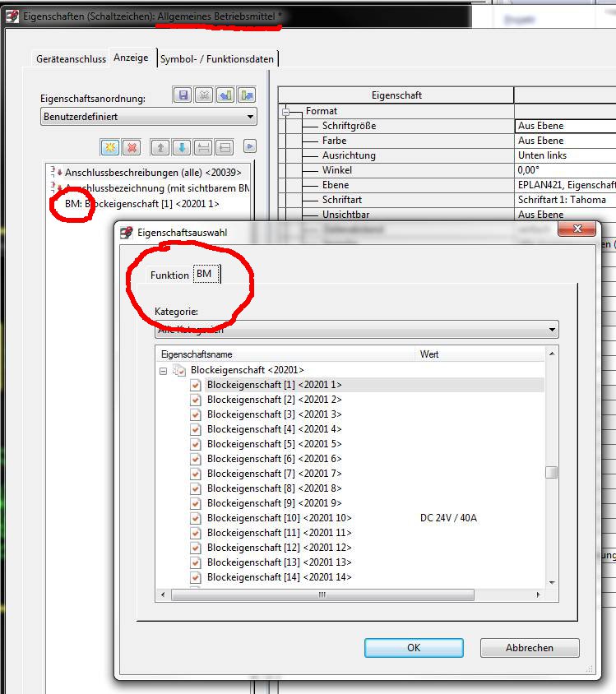
Task: Select row Blockeigenschaft [7] <20201 7>
Action: (275, 474)
